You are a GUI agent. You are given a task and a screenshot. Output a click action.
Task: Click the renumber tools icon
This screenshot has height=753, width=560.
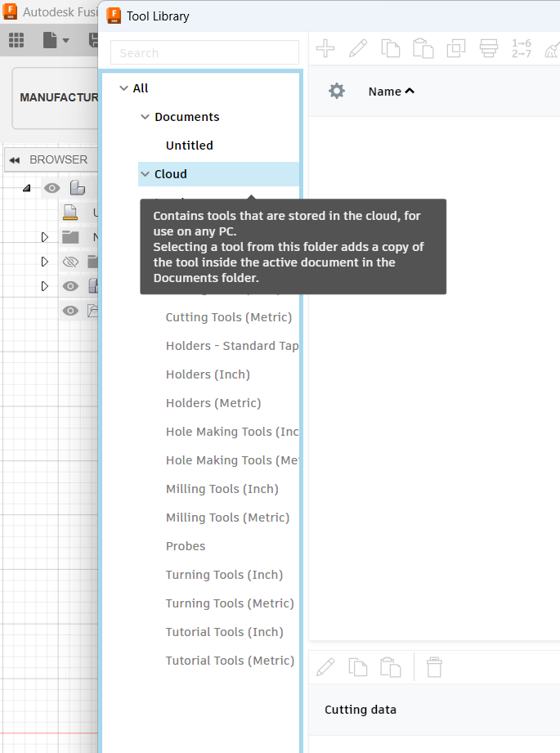[x=522, y=48]
